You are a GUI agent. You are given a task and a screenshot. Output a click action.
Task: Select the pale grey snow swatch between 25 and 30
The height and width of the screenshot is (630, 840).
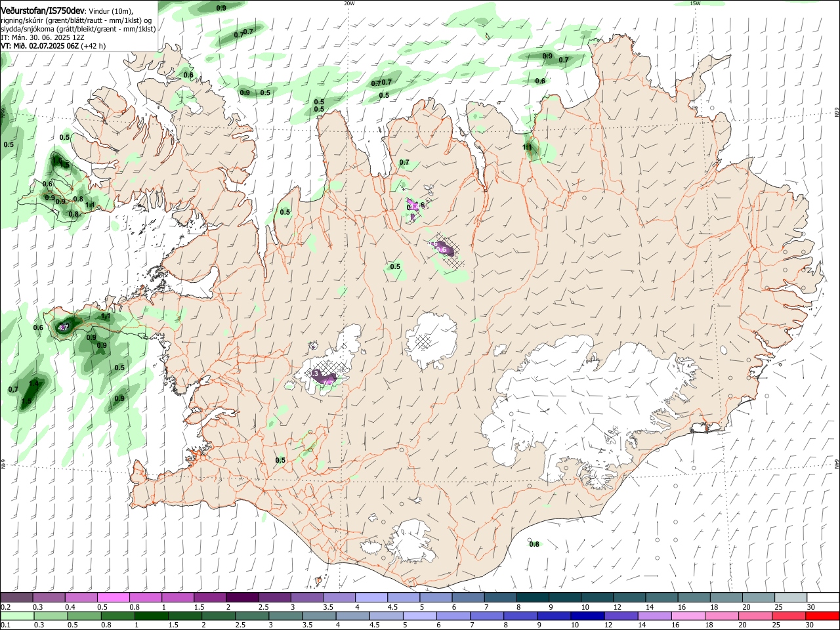coord(789,598)
